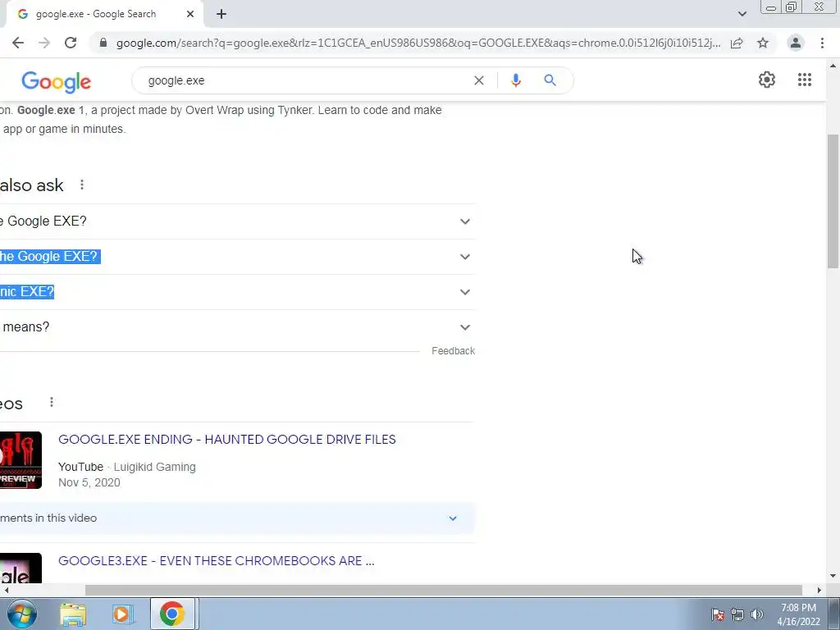Click the blue magnifier search button
This screenshot has width=840, height=630.
pos(550,80)
